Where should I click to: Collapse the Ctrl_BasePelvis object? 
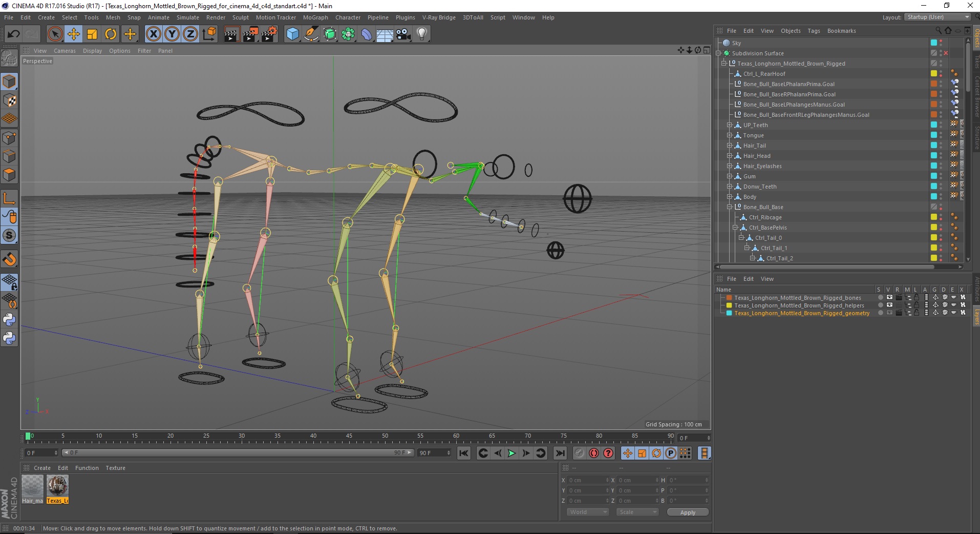(735, 228)
